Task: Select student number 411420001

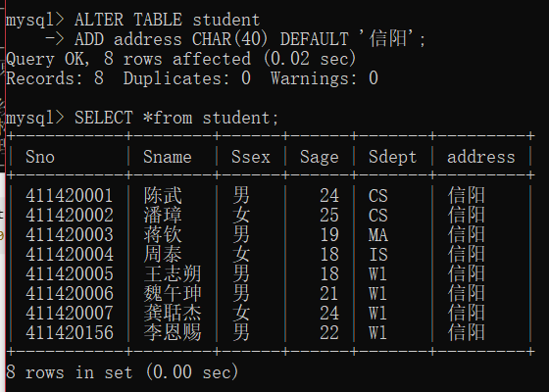Action: coord(70,195)
